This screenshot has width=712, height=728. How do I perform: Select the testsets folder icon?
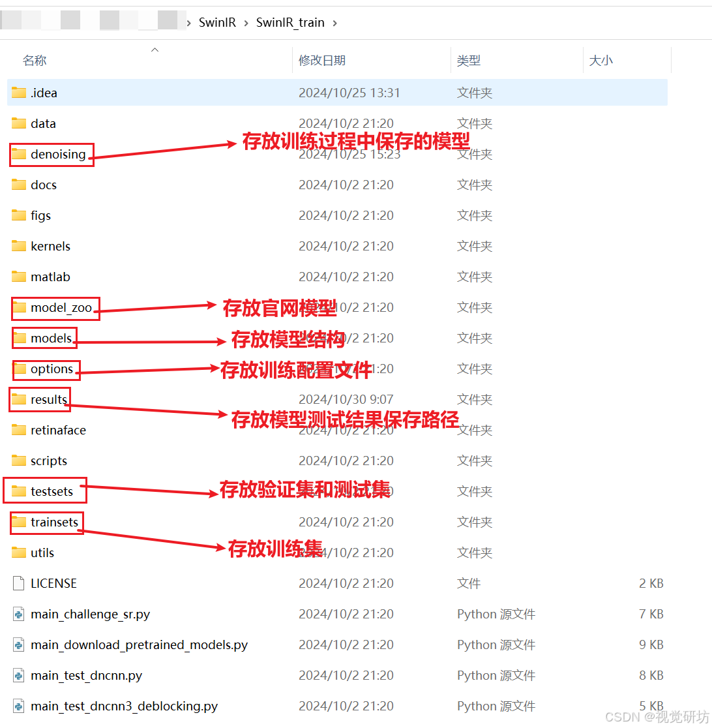tap(18, 491)
